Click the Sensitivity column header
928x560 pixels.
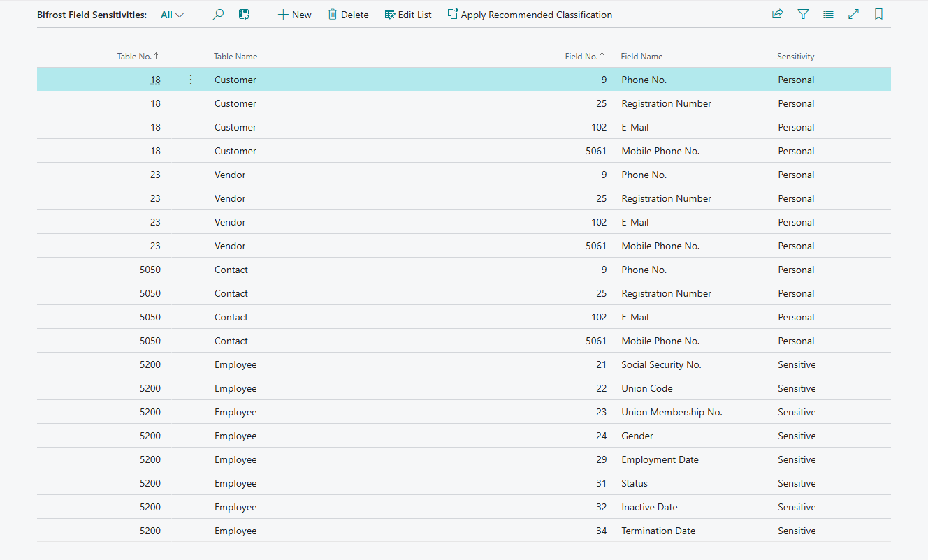796,57
